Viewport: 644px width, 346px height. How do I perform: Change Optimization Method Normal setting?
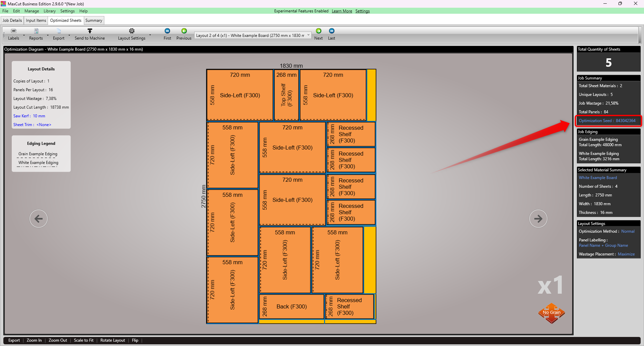point(628,231)
